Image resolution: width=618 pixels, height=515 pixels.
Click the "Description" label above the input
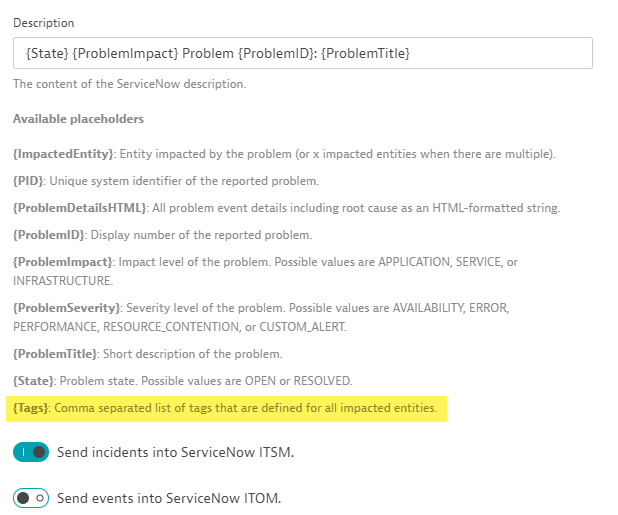pyautogui.click(x=43, y=22)
